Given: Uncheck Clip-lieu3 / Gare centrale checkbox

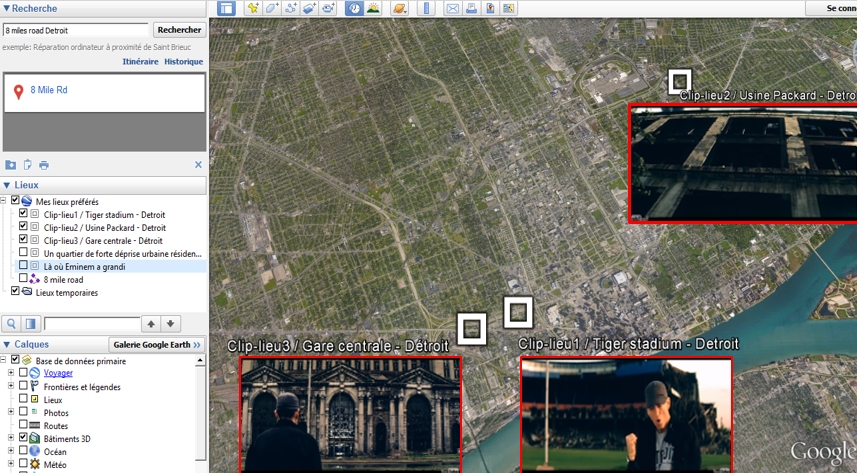Looking at the screenshot, I should point(23,239).
